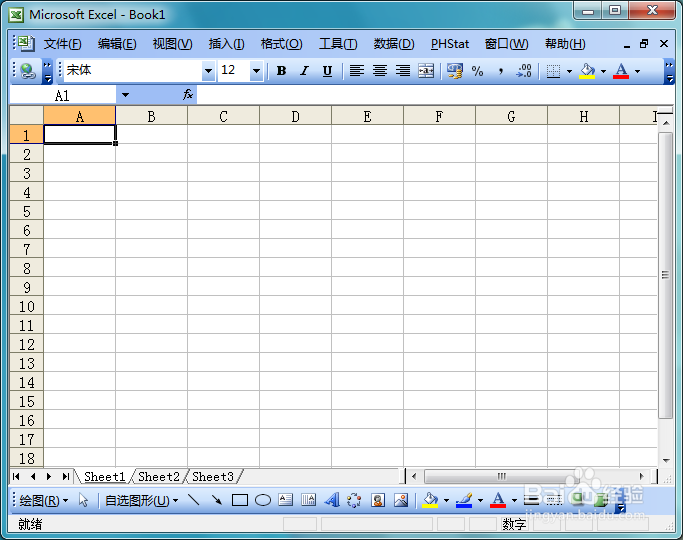Toggle bold formatting
The height and width of the screenshot is (540, 683).
click(x=281, y=71)
